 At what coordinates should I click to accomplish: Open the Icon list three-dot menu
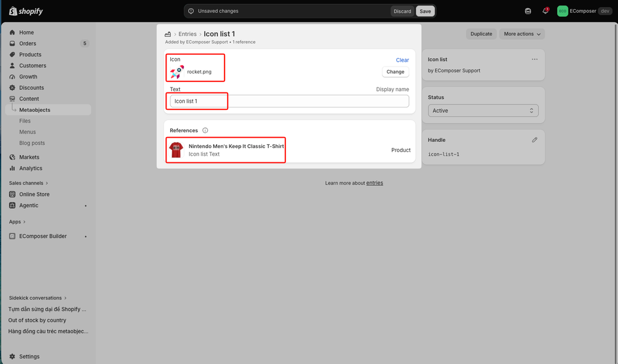(x=535, y=59)
